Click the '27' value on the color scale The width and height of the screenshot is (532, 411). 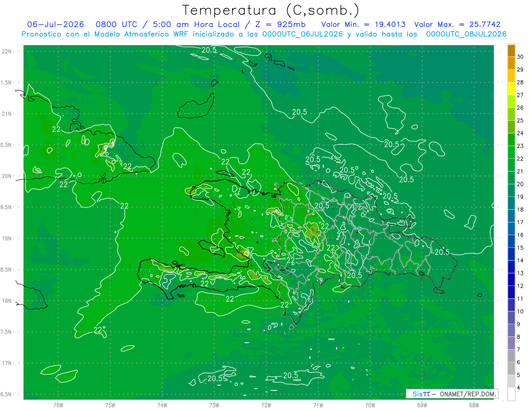tap(520, 95)
